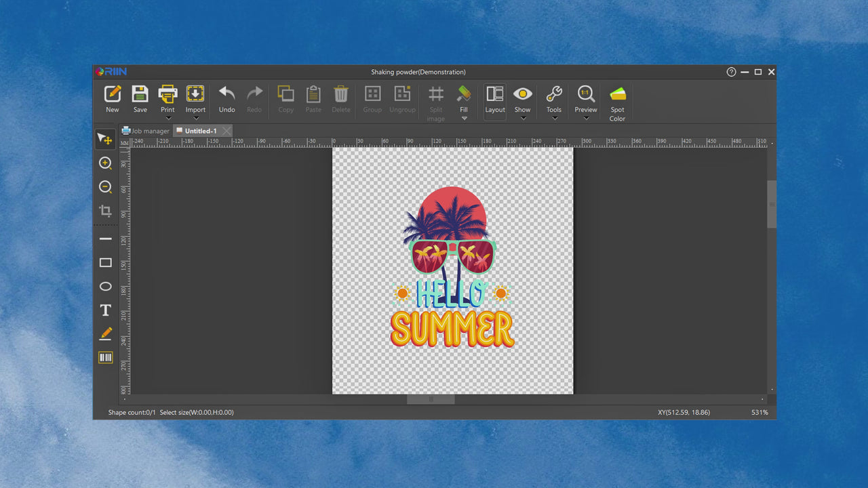The width and height of the screenshot is (868, 488).
Task: Open the Show visibility options
Action: [522, 99]
